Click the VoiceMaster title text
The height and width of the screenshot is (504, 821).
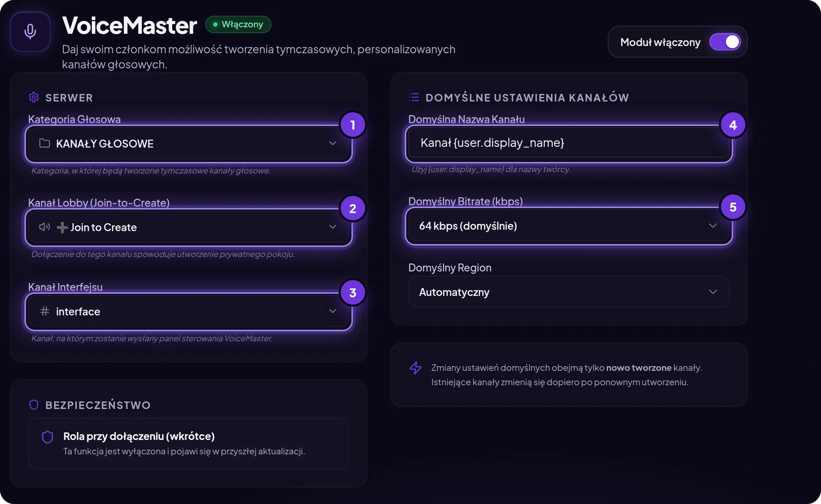coord(130,25)
